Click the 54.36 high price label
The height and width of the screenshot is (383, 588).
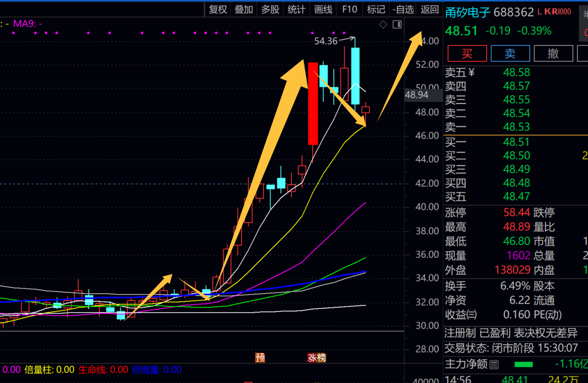325,41
